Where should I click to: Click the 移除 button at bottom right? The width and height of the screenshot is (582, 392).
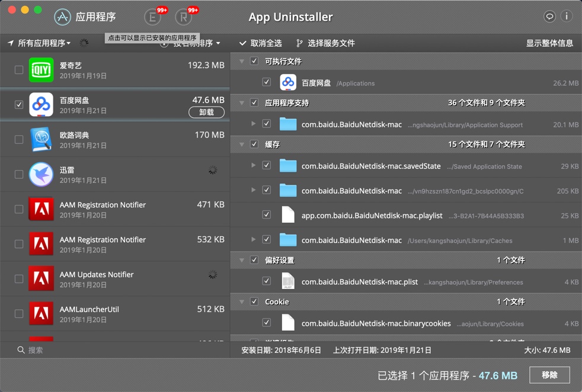click(549, 375)
